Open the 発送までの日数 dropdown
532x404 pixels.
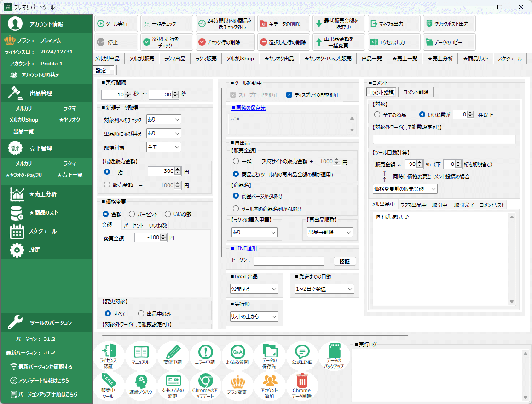(x=325, y=289)
